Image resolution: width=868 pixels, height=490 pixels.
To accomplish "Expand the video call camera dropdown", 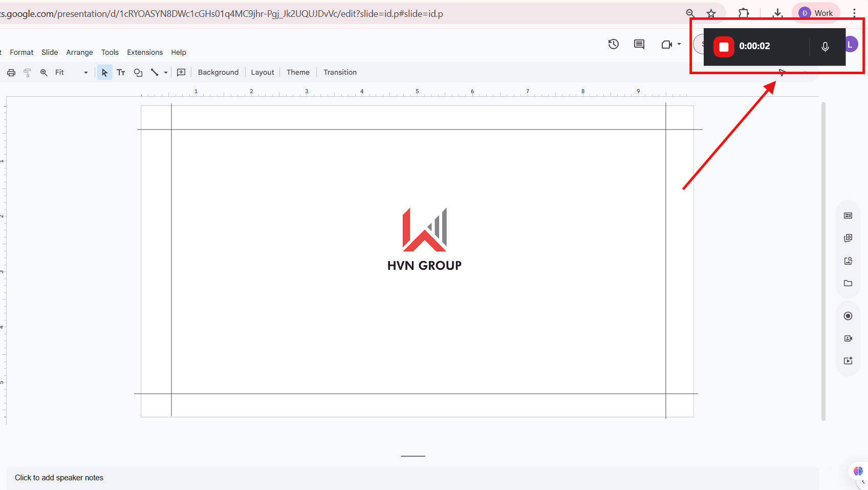I will [x=679, y=45].
